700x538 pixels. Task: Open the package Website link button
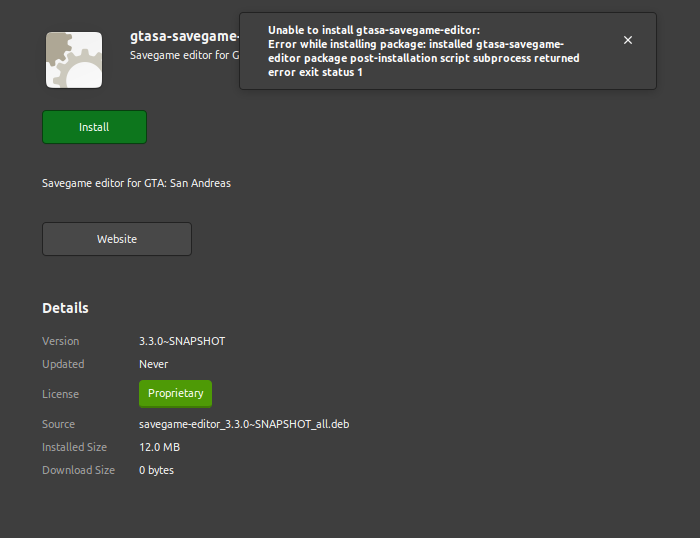click(x=117, y=239)
